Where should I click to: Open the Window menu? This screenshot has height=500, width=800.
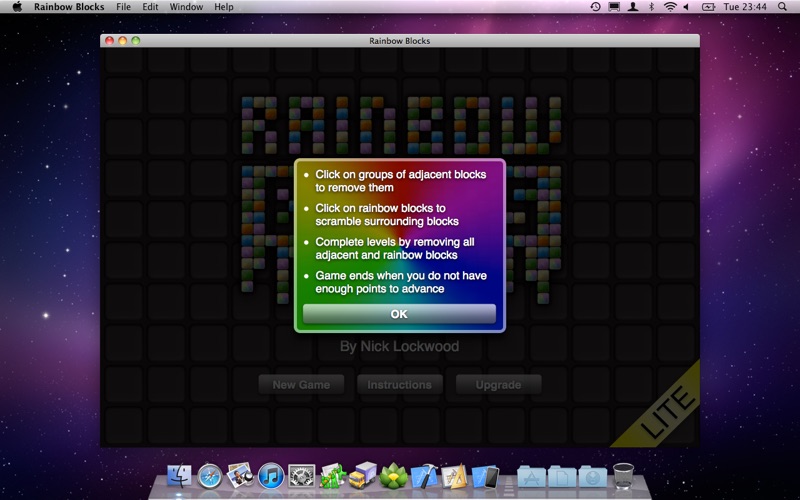point(186,7)
